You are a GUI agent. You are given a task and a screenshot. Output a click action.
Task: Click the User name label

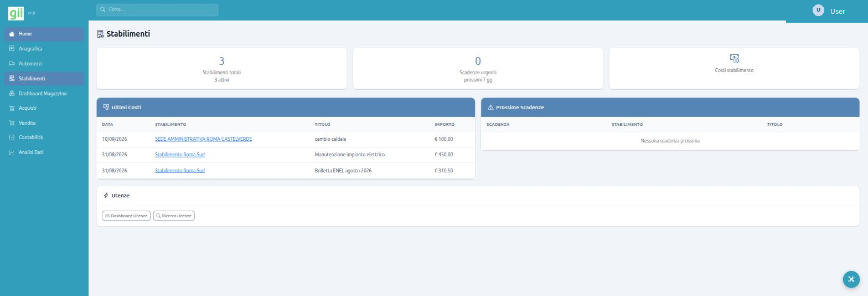point(838,11)
